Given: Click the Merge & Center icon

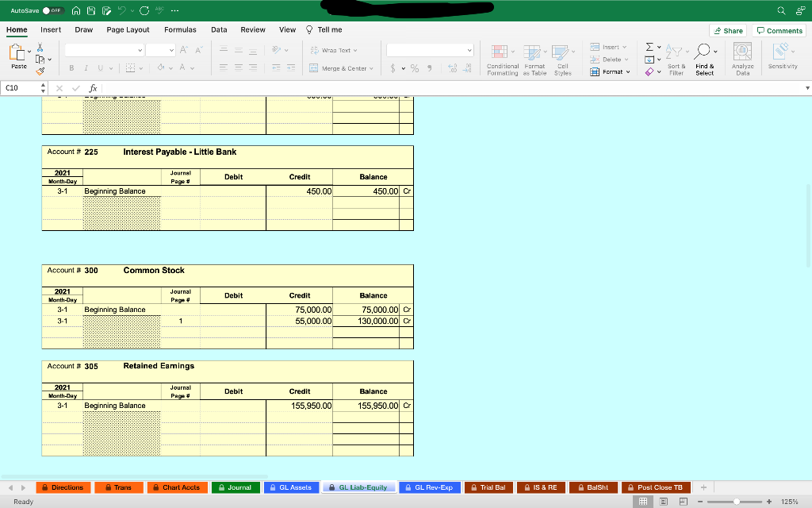Looking at the screenshot, I should [333, 67].
